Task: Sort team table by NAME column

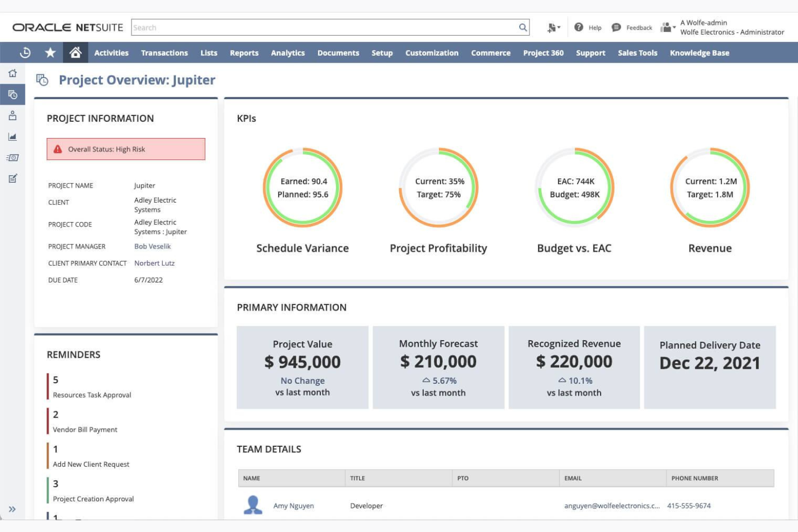Action: point(292,478)
